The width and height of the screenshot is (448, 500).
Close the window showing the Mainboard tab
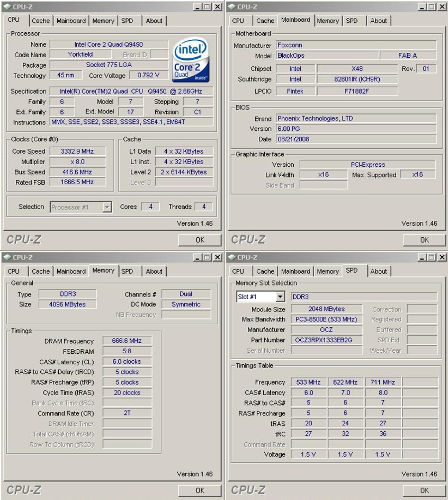(x=442, y=6)
